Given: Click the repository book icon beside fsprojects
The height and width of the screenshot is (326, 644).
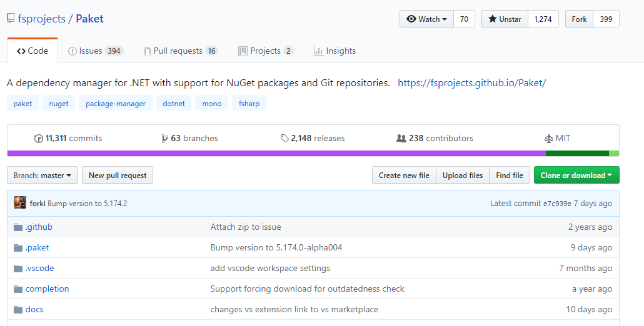Looking at the screenshot, I should (11, 19).
